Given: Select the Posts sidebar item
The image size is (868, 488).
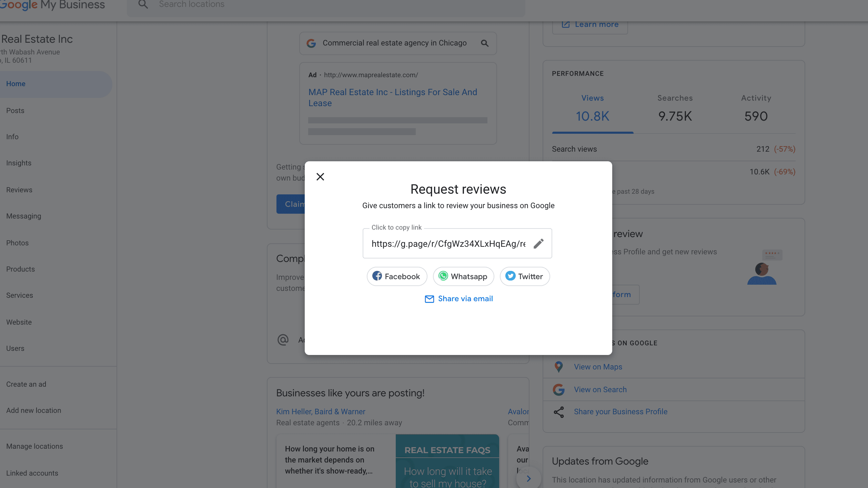Looking at the screenshot, I should pyautogui.click(x=15, y=110).
